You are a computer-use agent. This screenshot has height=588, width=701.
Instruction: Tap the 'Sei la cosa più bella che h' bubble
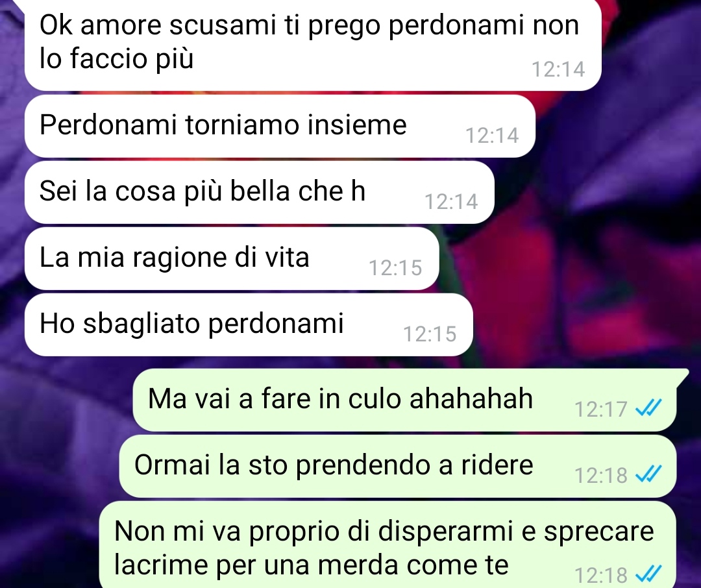(259, 192)
